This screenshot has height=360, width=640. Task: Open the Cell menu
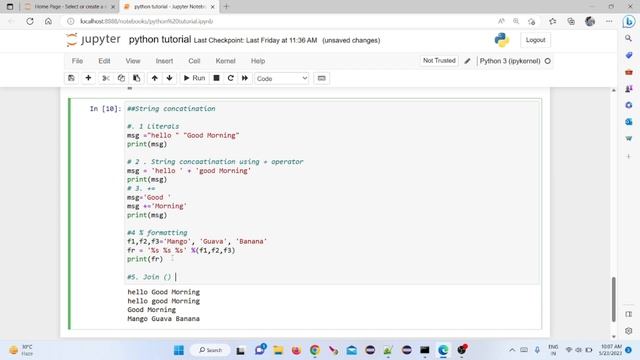point(194,61)
